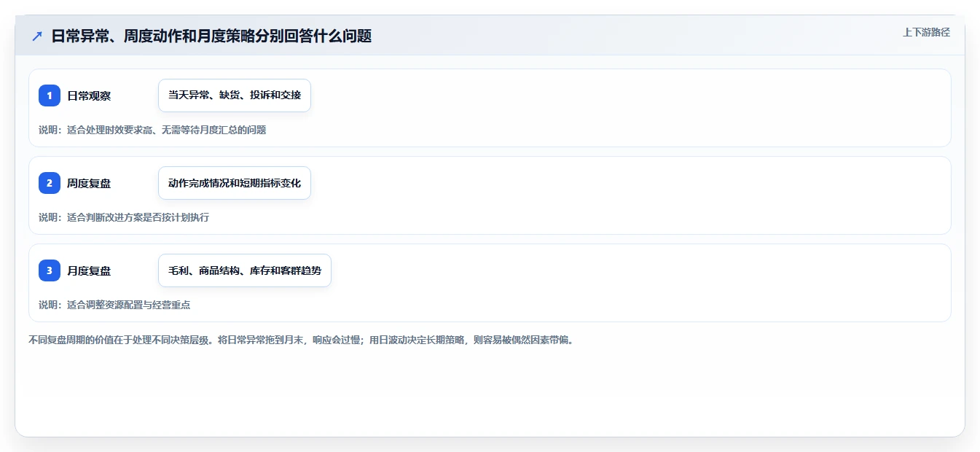Click the note 适合处理时效要求高
The height and width of the screenshot is (452, 980).
[152, 130]
